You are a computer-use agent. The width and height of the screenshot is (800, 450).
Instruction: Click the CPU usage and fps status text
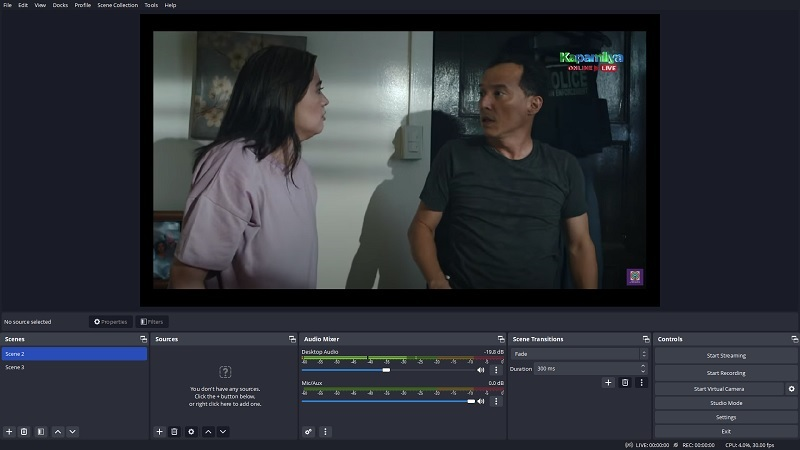(x=749, y=445)
